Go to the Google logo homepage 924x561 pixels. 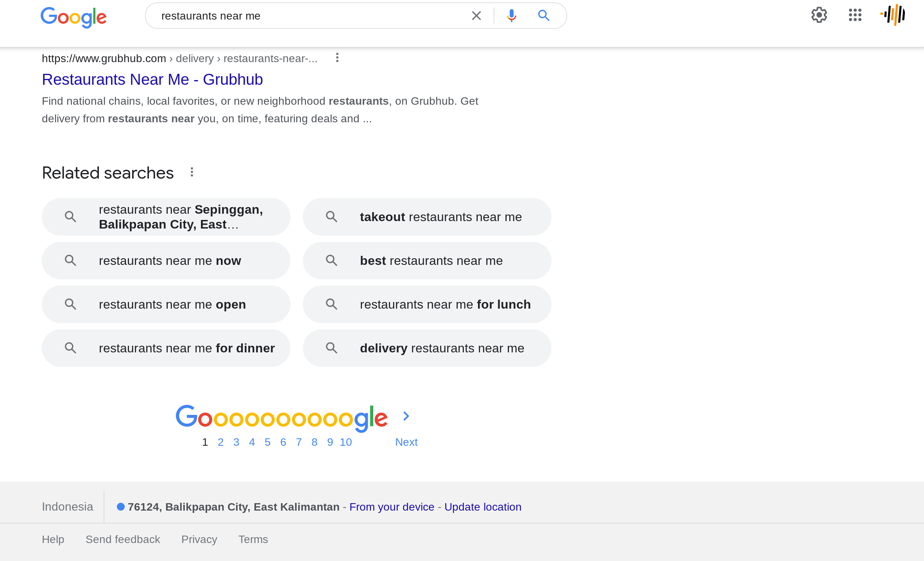[73, 17]
